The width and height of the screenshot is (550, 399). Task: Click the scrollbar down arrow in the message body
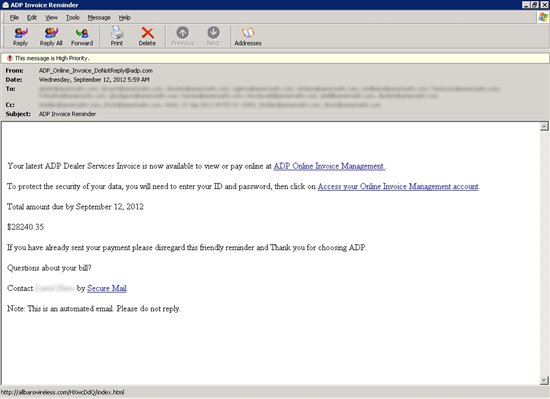click(x=544, y=380)
